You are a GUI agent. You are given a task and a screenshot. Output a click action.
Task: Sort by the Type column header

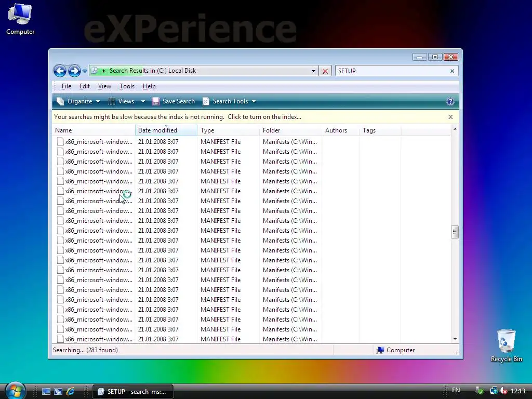pos(228,130)
